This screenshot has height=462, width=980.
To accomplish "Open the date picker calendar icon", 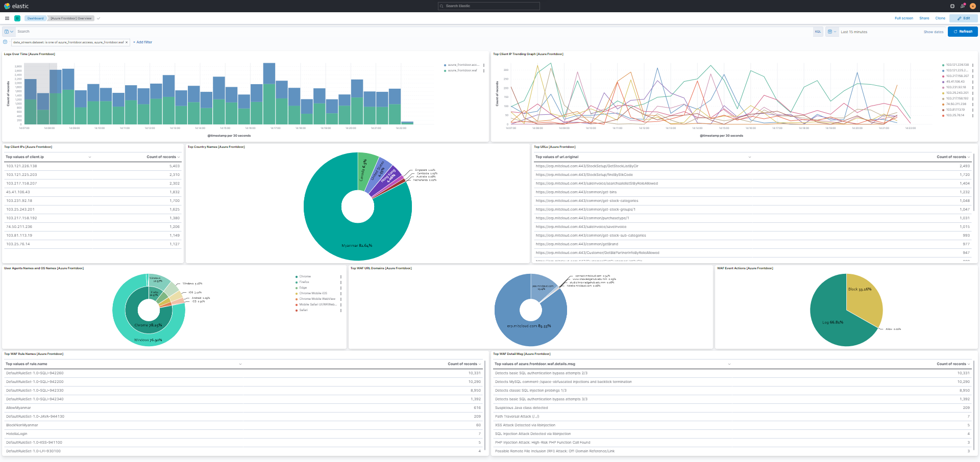I will [830, 32].
